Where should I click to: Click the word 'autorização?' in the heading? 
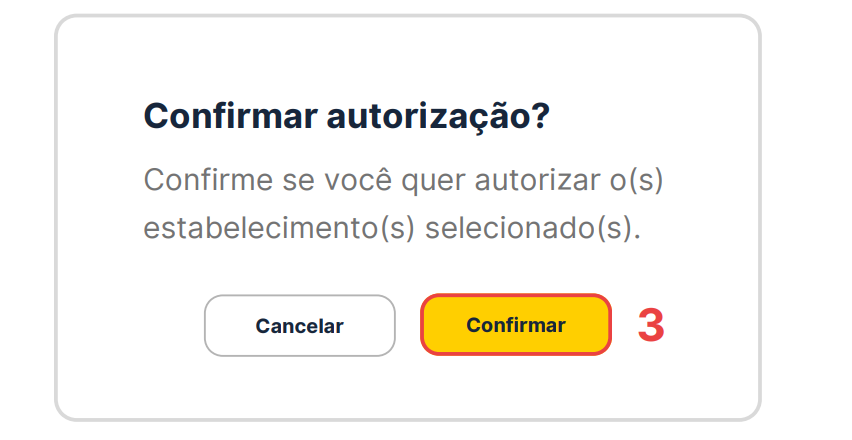click(439, 116)
